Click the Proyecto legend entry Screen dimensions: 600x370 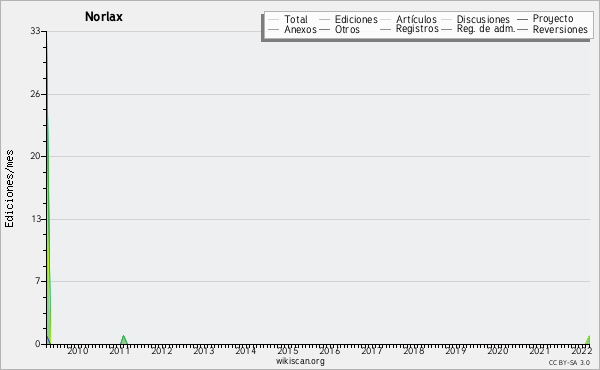(x=545, y=18)
